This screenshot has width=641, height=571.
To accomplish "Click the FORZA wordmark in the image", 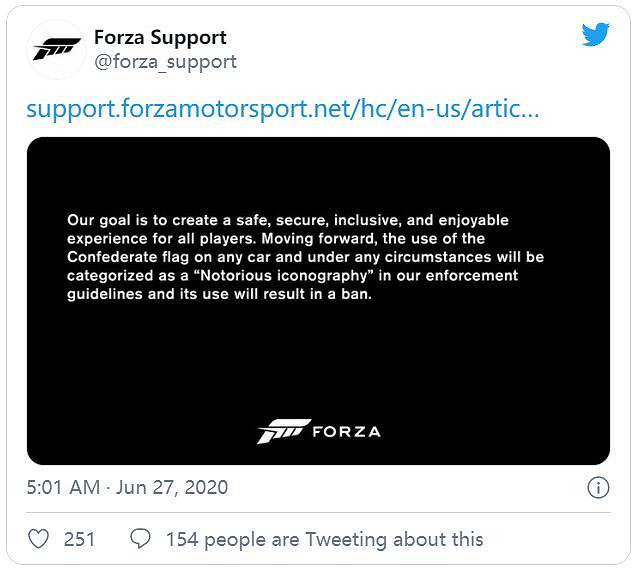I will (x=346, y=432).
